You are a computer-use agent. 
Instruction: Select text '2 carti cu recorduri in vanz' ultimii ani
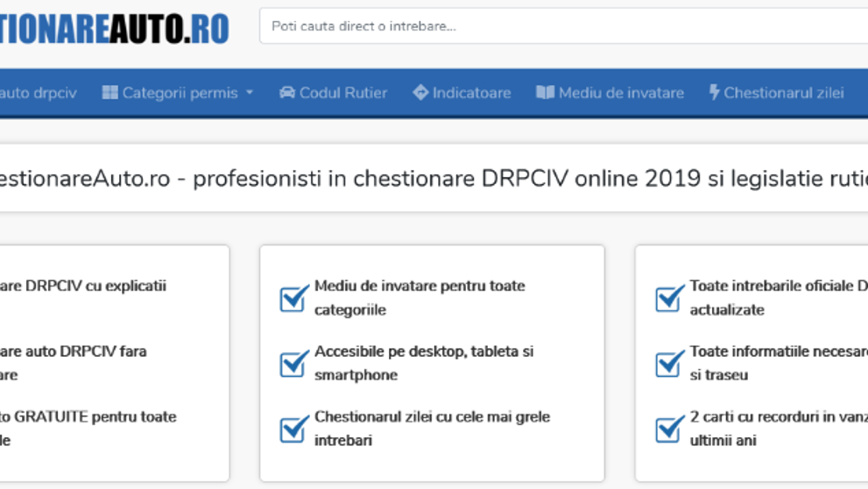point(779,428)
